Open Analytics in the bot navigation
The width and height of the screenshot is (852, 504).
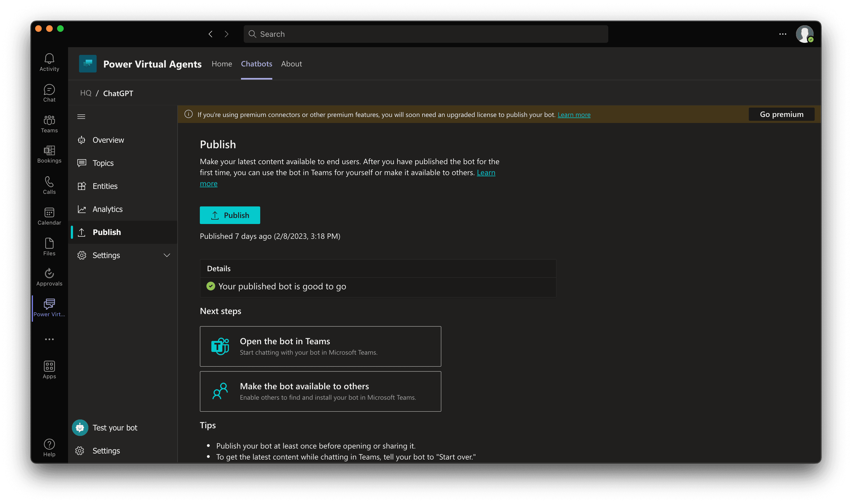(x=123, y=209)
